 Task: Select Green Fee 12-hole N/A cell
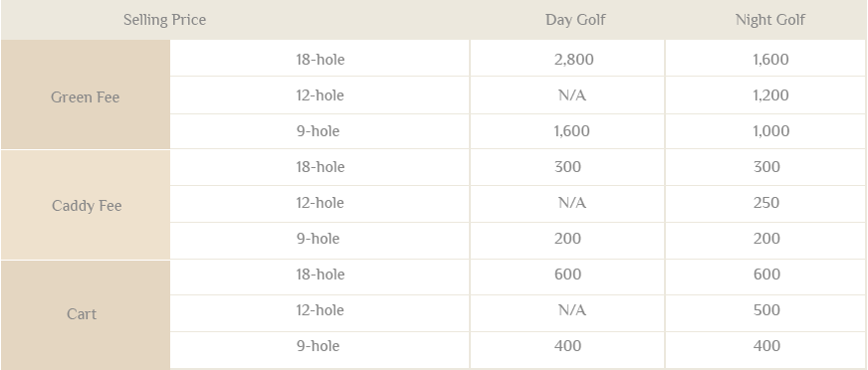coord(571,95)
